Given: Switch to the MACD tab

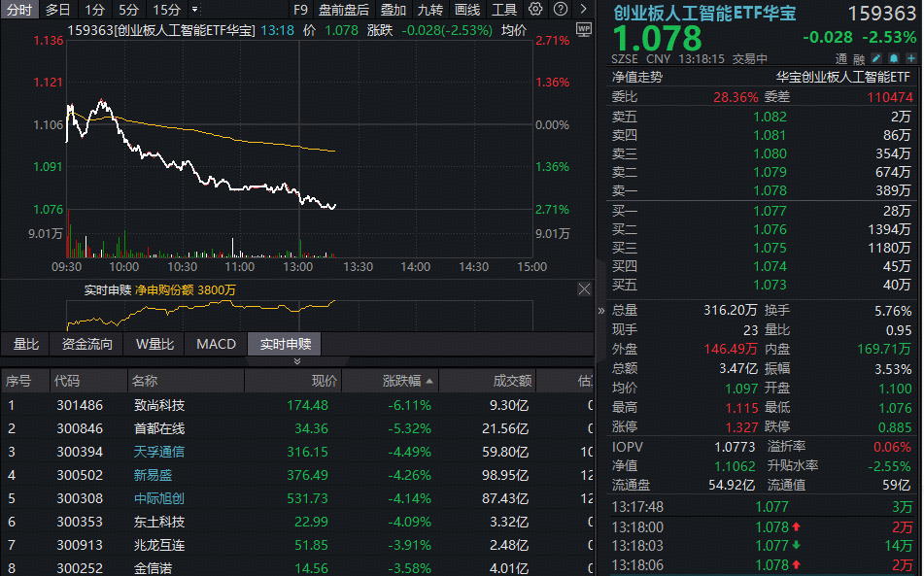Looking at the screenshot, I should [215, 343].
